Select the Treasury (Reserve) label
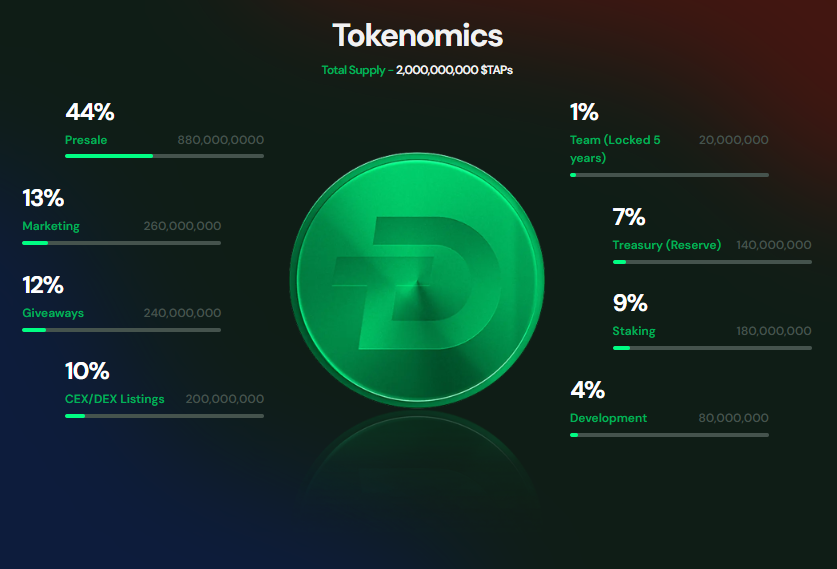This screenshot has width=837, height=569. coord(666,245)
